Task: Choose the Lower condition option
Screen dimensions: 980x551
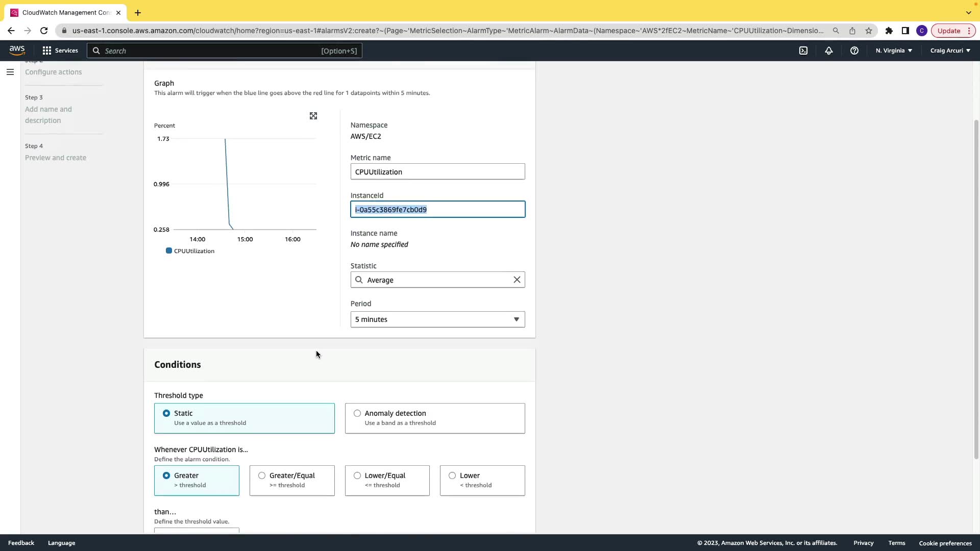Action: click(x=452, y=475)
